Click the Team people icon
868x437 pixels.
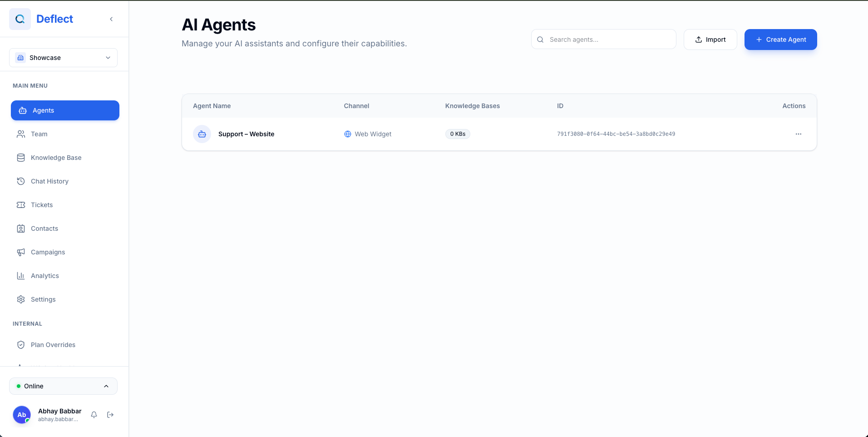(21, 134)
